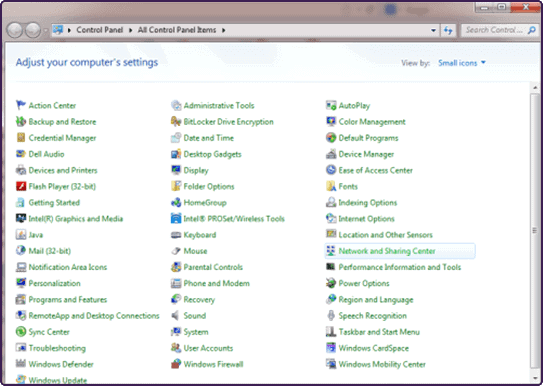Select Control Panel in the breadcrumb
The image size is (543, 386).
tap(100, 30)
